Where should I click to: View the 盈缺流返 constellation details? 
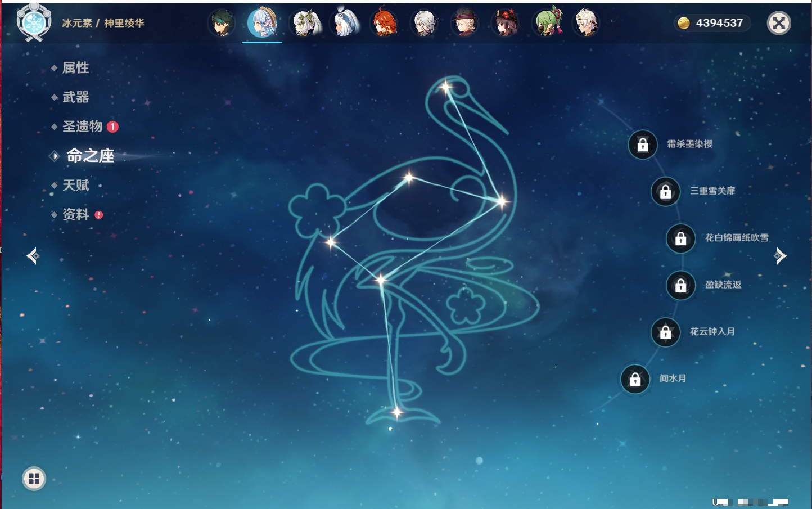pyautogui.click(x=680, y=285)
